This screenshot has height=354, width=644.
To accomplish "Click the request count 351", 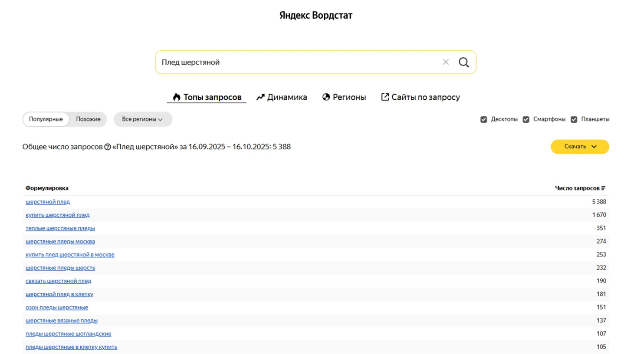I will (601, 228).
